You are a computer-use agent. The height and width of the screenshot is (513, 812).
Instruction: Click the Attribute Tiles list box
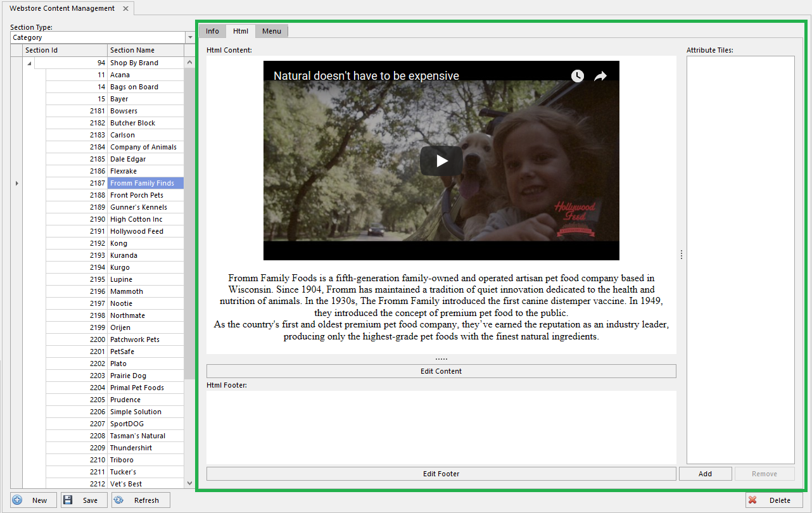click(x=740, y=260)
